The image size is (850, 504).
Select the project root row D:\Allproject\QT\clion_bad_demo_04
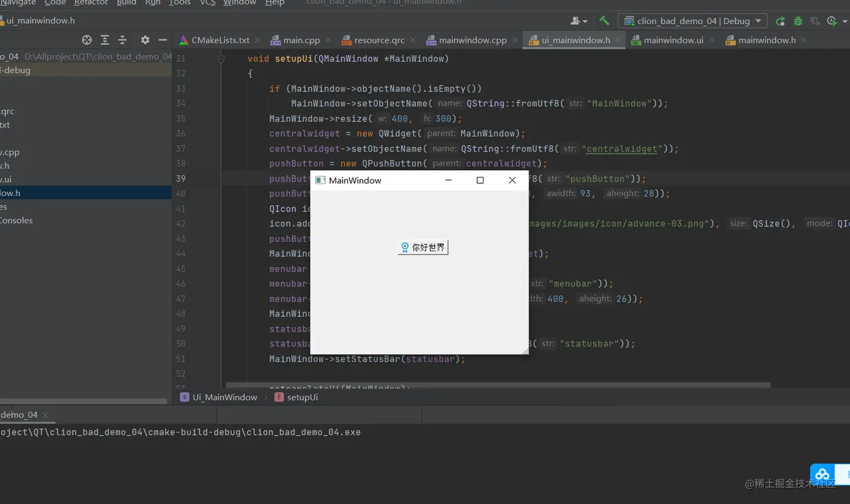point(85,57)
